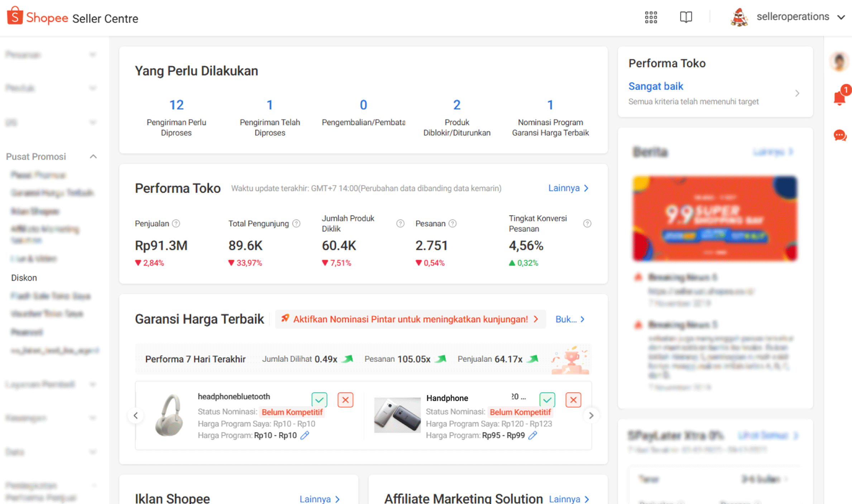Click the Jumlah Produk Diklik help icon
Image resolution: width=852 pixels, height=504 pixels.
click(400, 224)
